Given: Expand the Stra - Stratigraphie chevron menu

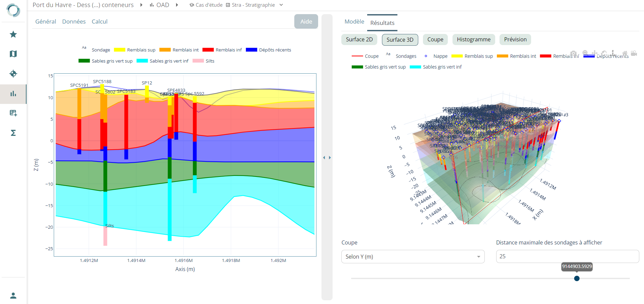Looking at the screenshot, I should click(x=281, y=5).
